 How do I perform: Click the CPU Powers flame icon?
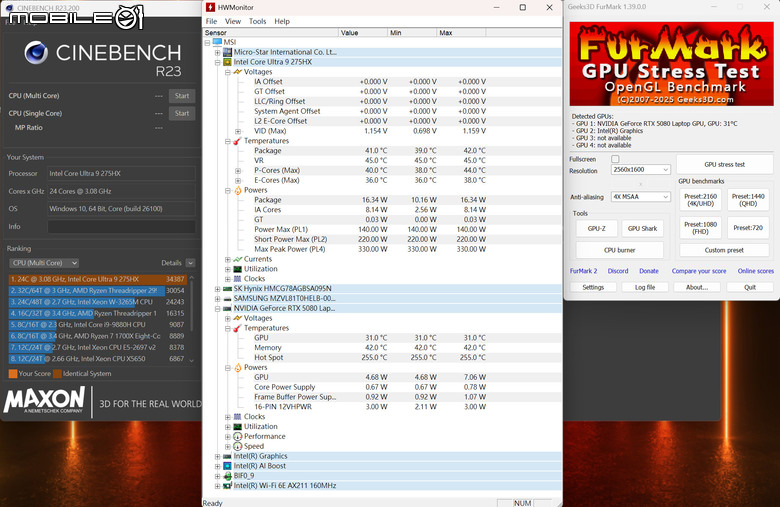(237, 191)
